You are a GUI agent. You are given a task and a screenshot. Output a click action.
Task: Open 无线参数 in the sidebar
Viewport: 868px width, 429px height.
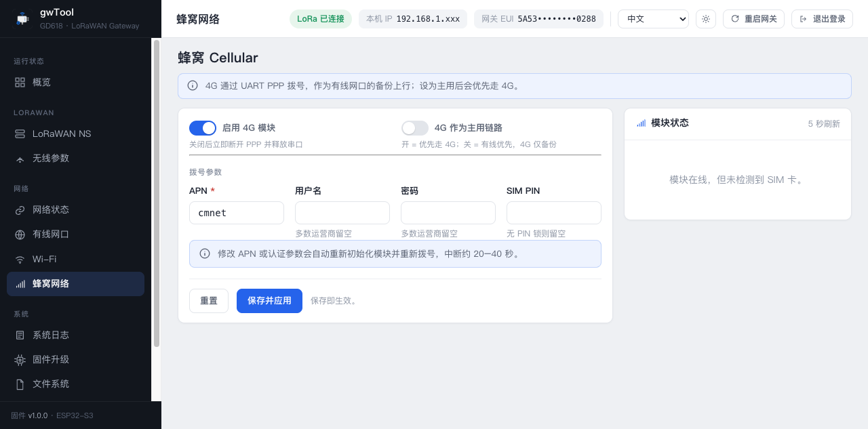click(x=75, y=158)
